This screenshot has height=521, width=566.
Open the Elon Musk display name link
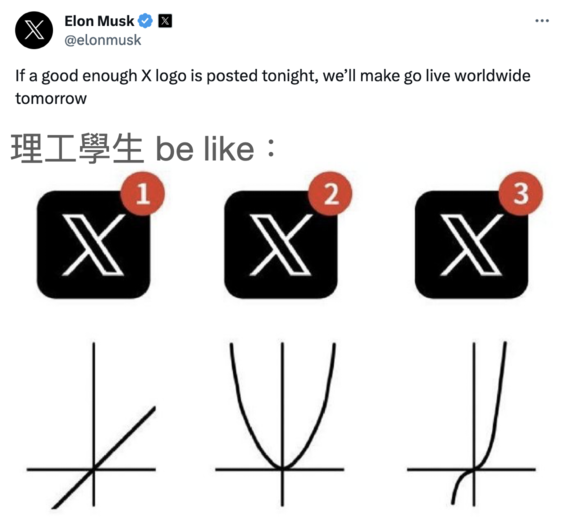(x=99, y=21)
